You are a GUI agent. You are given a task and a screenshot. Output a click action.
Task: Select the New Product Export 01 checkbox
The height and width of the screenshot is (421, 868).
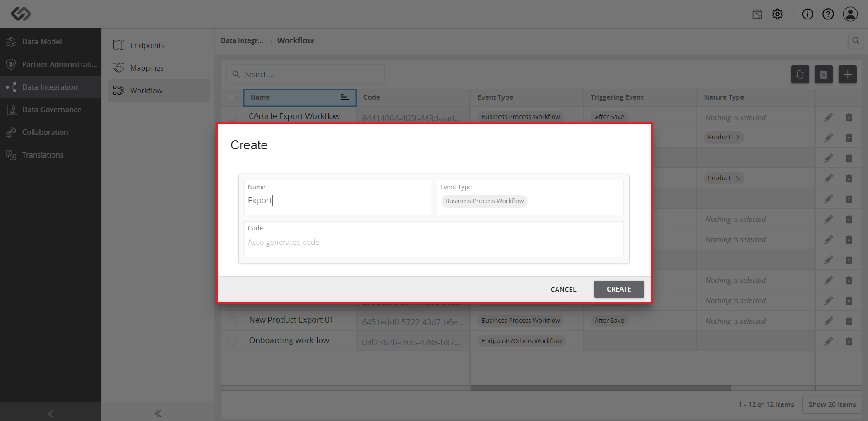232,321
